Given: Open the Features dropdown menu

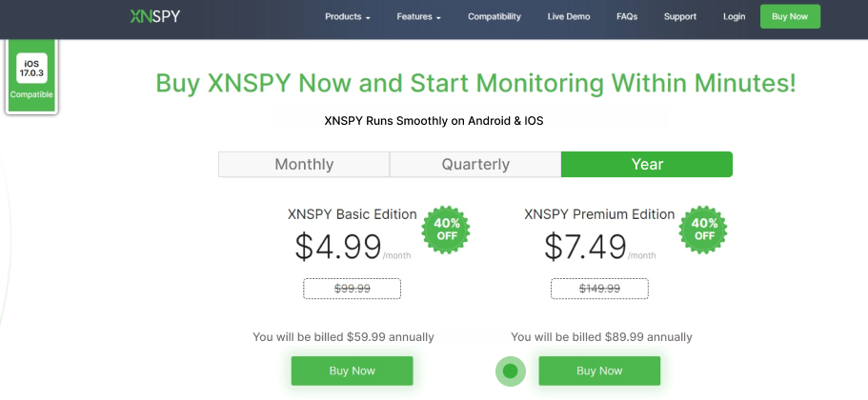Looking at the screenshot, I should point(418,17).
